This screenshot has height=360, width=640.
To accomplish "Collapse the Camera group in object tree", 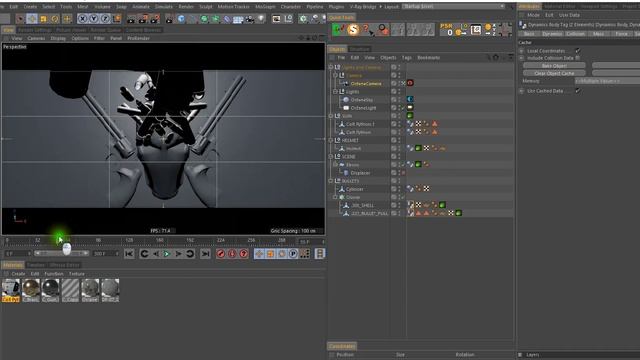I will click(x=335, y=76).
